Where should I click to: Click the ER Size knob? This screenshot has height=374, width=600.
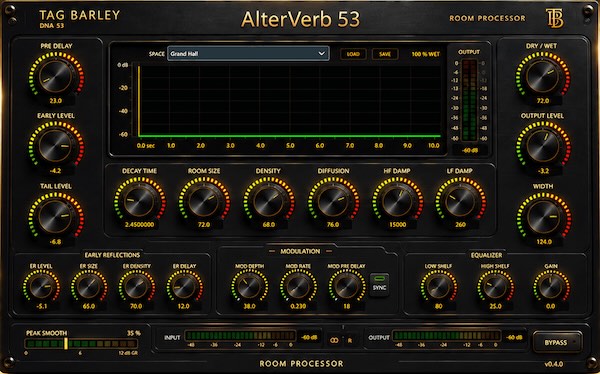tap(89, 287)
